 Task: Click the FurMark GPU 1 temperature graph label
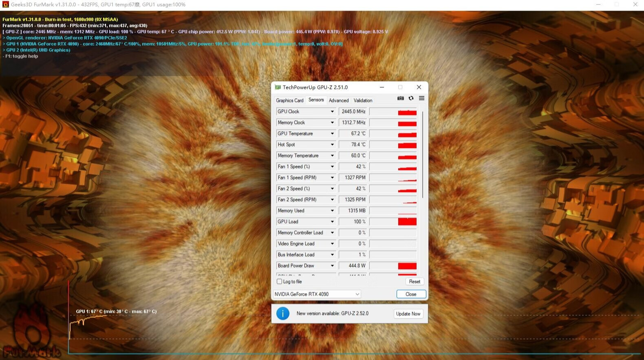pyautogui.click(x=116, y=311)
